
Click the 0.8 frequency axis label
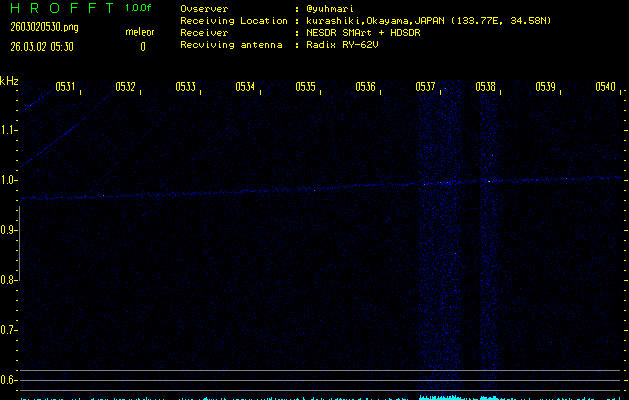tap(9, 280)
